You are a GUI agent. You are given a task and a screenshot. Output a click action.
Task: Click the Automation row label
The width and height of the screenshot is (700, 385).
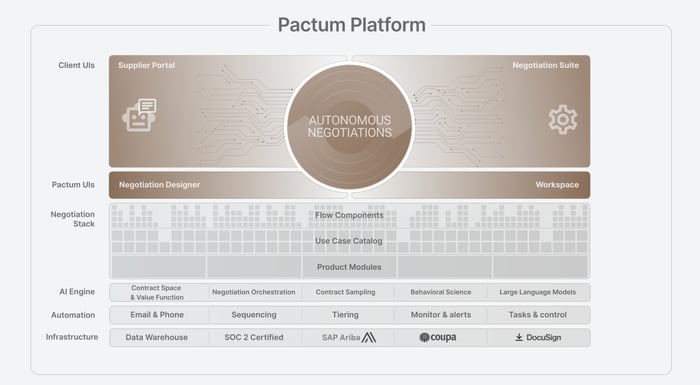pos(73,315)
